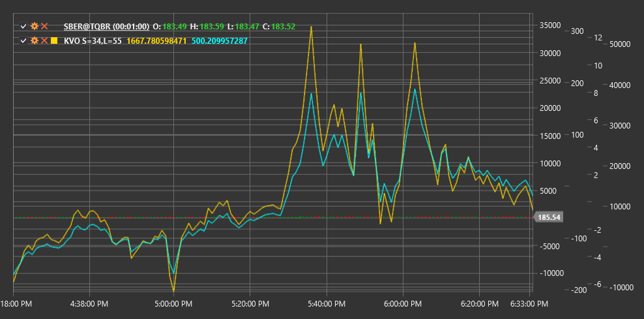Screen dimensions: 644x319
Task: Click the 5:00:00 PM time axis label
Action: (x=173, y=304)
